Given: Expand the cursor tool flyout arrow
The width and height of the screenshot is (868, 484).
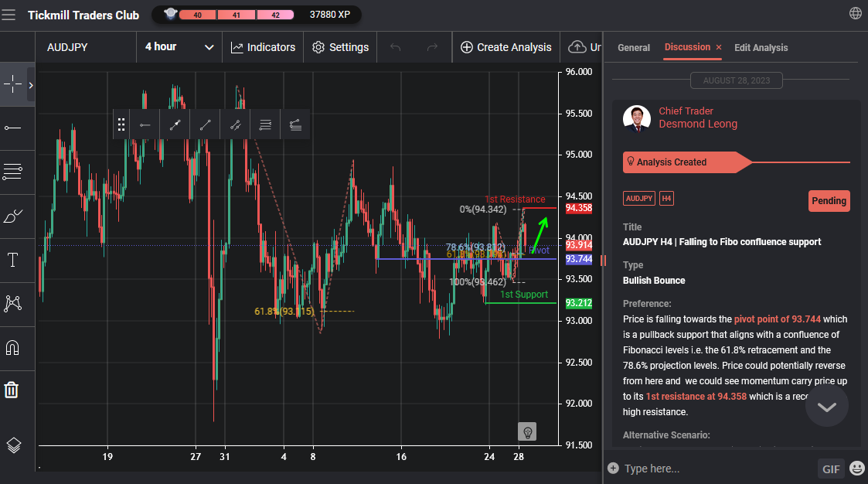Looking at the screenshot, I should point(31,85).
